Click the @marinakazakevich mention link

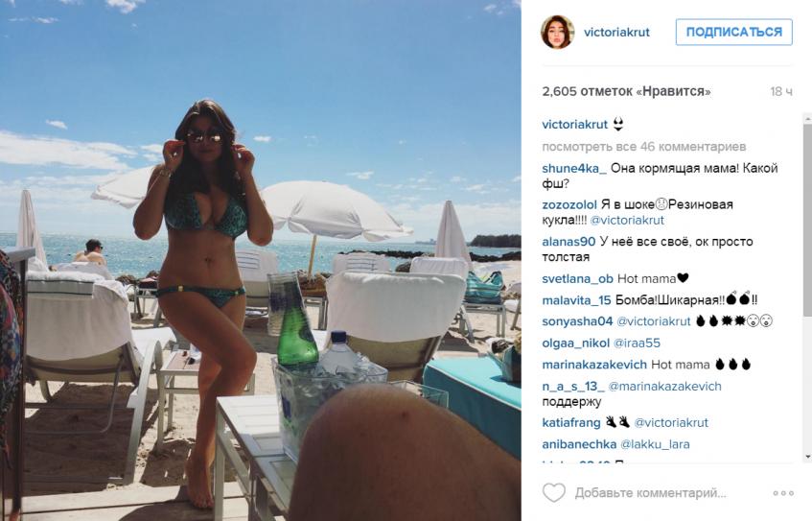tap(664, 387)
